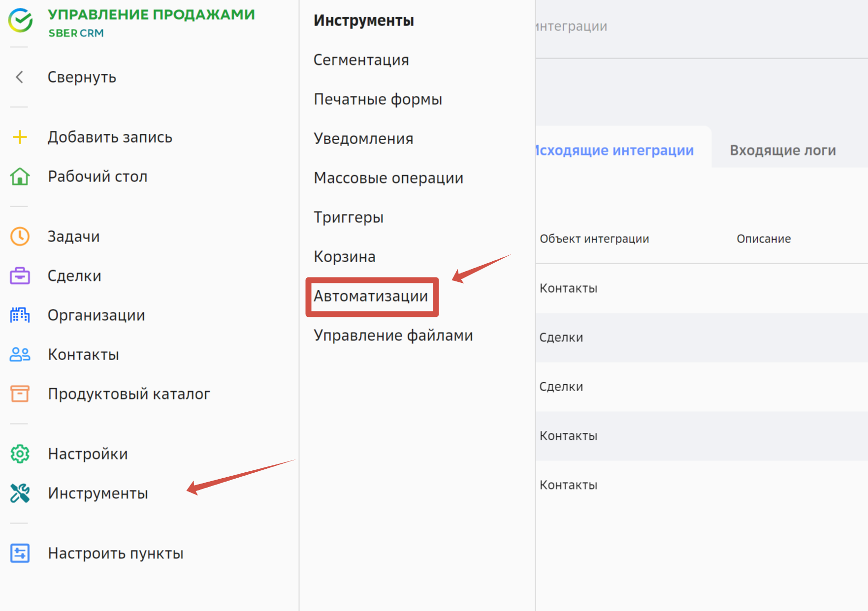Click the box icon for Продуктовый каталог
Image resolution: width=868 pixels, height=611 pixels.
tap(20, 394)
